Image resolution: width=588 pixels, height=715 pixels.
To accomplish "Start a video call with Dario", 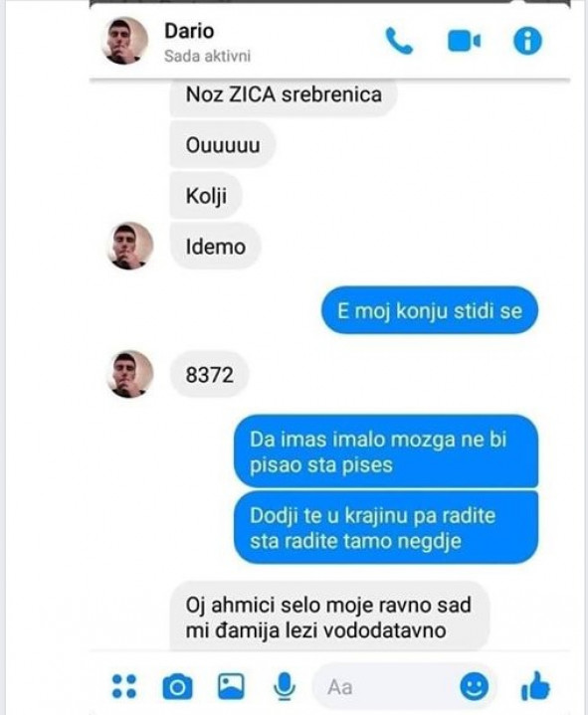I will coord(465,42).
